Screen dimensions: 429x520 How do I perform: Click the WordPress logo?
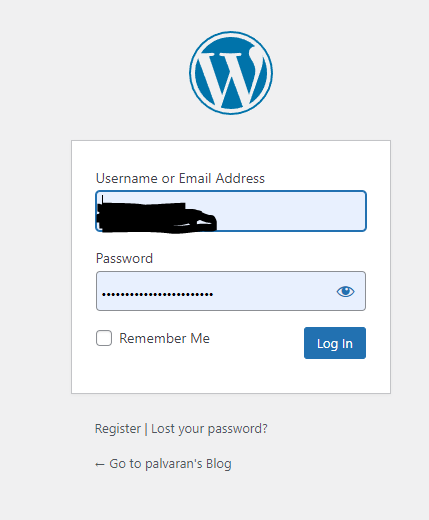[x=231, y=73]
